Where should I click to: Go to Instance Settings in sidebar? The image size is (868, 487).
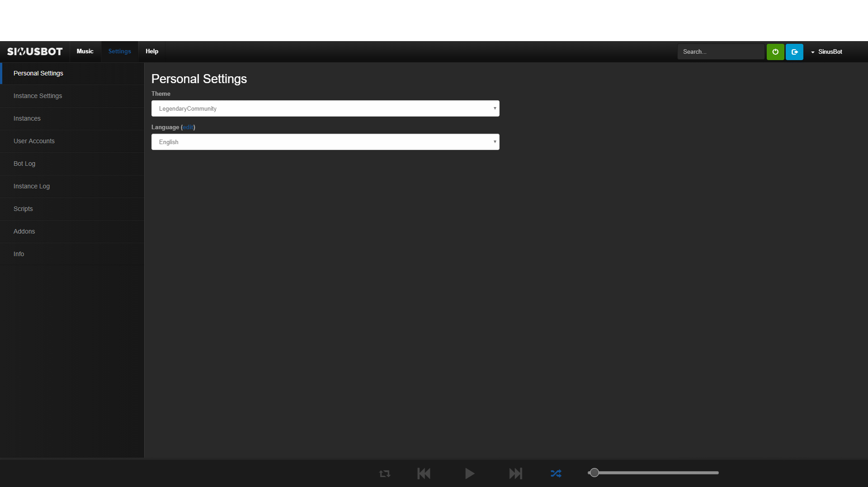[38, 96]
